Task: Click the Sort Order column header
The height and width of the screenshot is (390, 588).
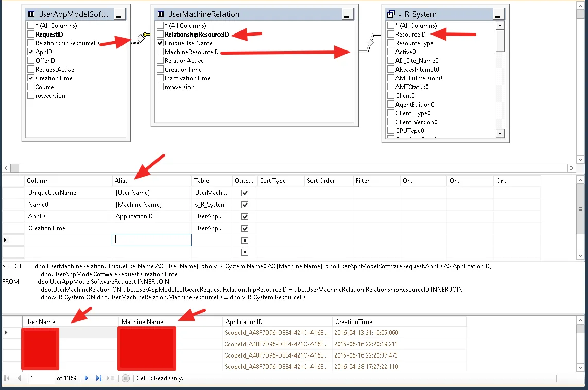Action: click(329, 180)
